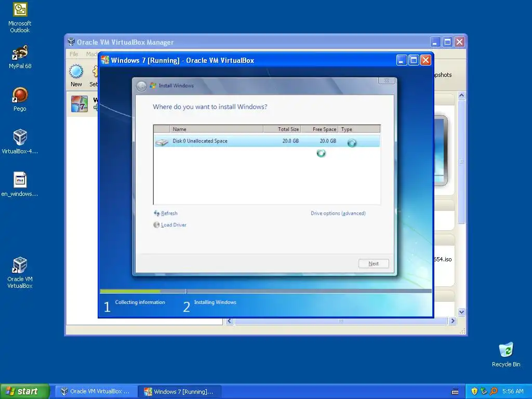Click the disk drive icon for Disk 0
This screenshot has height=399, width=532.
(x=162, y=142)
